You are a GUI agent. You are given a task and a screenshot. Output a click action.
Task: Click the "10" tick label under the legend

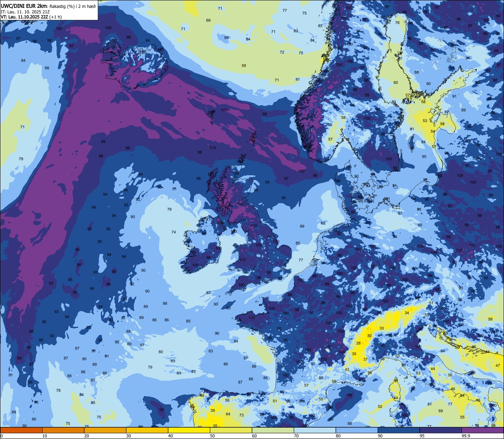point(44,436)
